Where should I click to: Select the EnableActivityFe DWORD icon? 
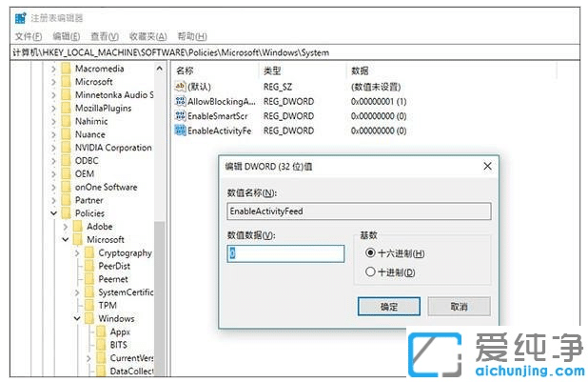[181, 131]
